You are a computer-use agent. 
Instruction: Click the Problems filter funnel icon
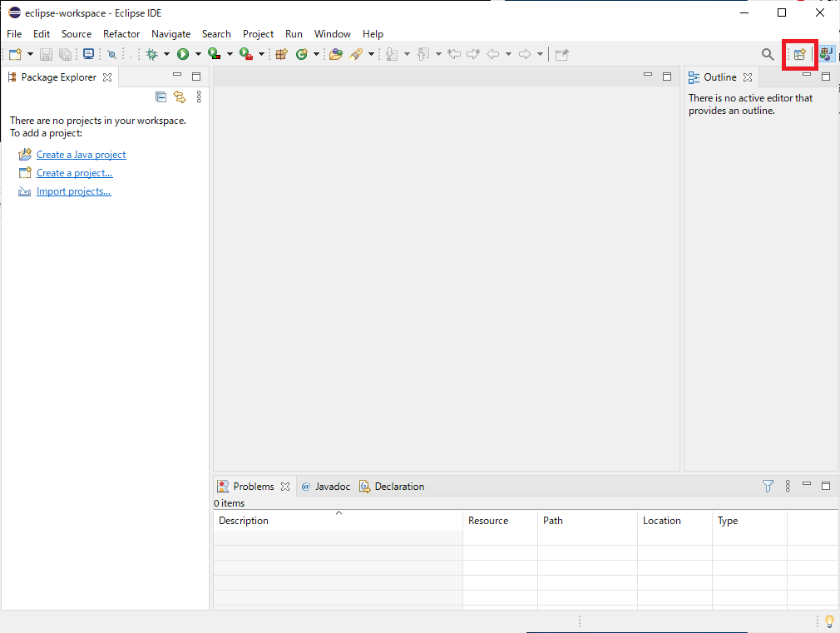click(768, 486)
